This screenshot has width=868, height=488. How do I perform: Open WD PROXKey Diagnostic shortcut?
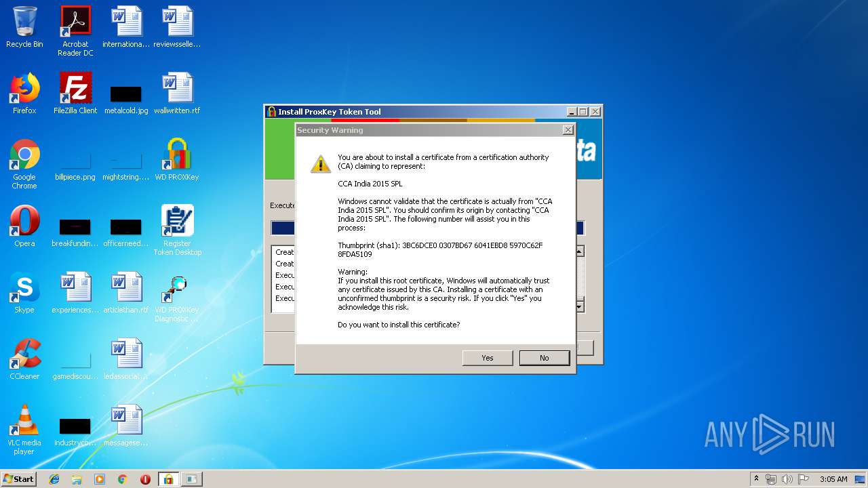point(177,297)
